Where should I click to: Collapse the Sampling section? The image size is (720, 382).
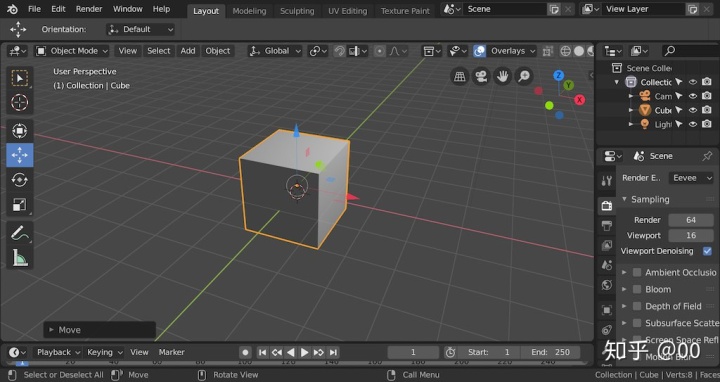click(x=624, y=199)
